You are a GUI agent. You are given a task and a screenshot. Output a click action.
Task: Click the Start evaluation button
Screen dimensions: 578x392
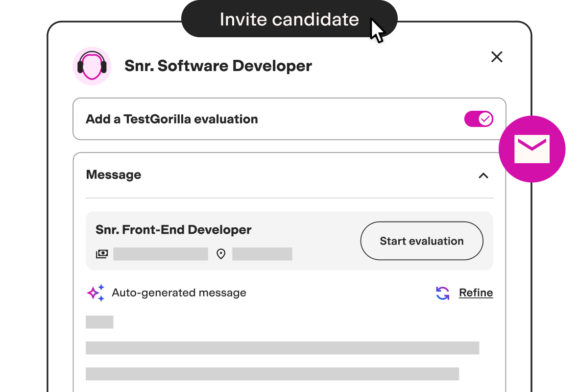point(422,241)
